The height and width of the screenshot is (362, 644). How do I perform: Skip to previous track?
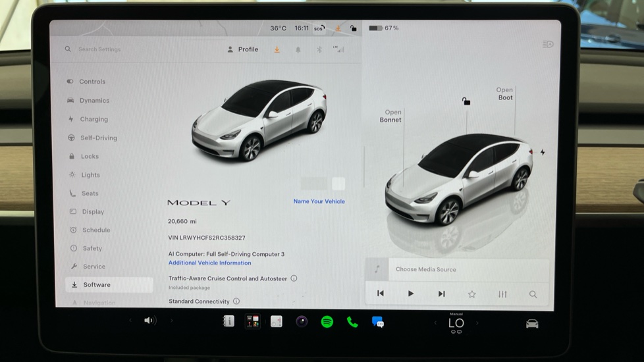click(x=381, y=294)
